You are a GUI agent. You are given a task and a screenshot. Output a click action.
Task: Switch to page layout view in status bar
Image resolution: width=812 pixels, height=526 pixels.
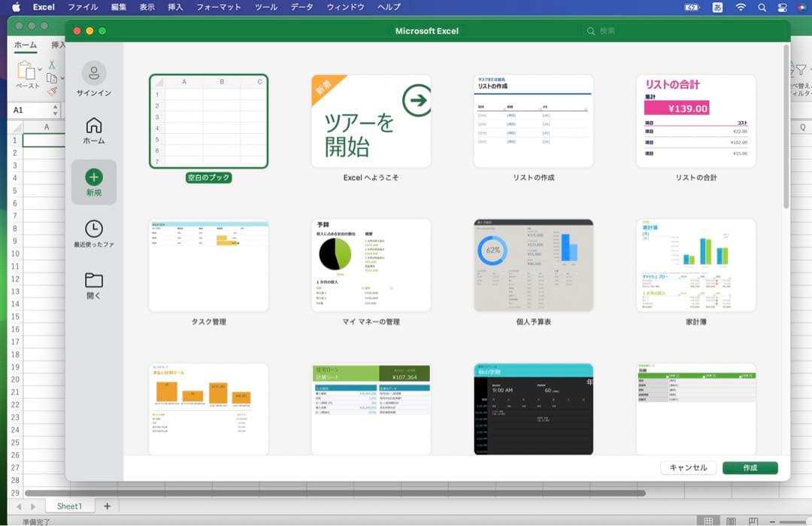(x=730, y=521)
